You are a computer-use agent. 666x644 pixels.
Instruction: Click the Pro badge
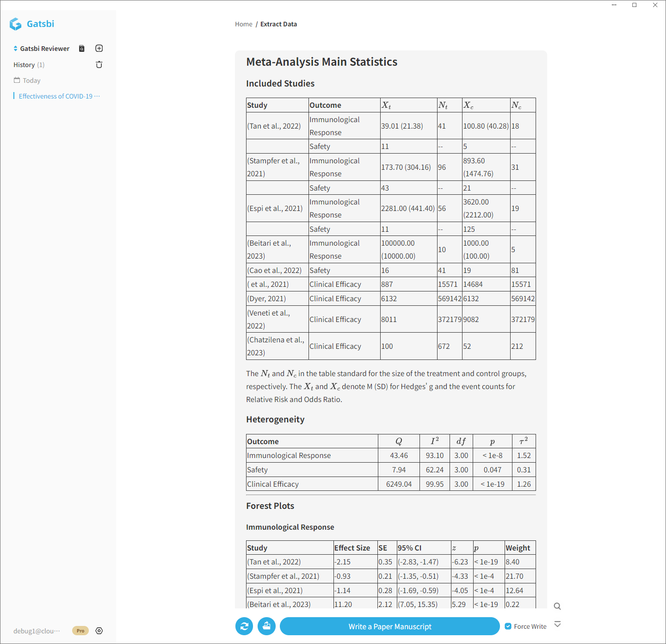click(x=80, y=631)
